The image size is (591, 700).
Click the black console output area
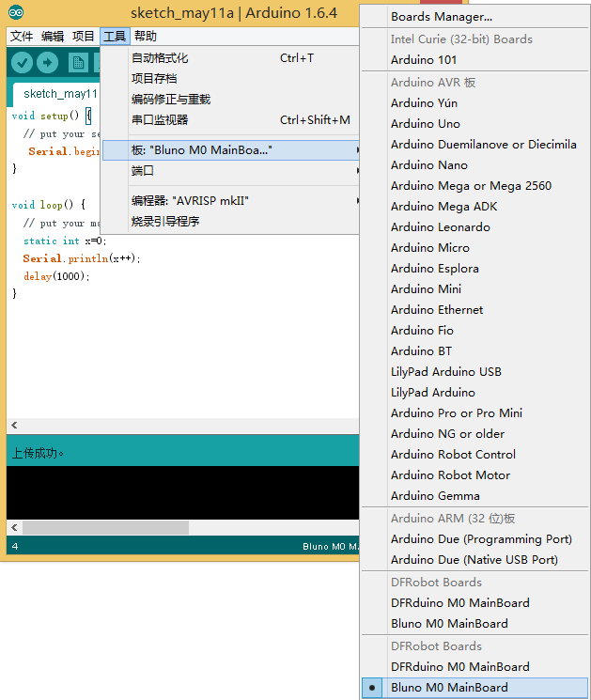pos(182,492)
